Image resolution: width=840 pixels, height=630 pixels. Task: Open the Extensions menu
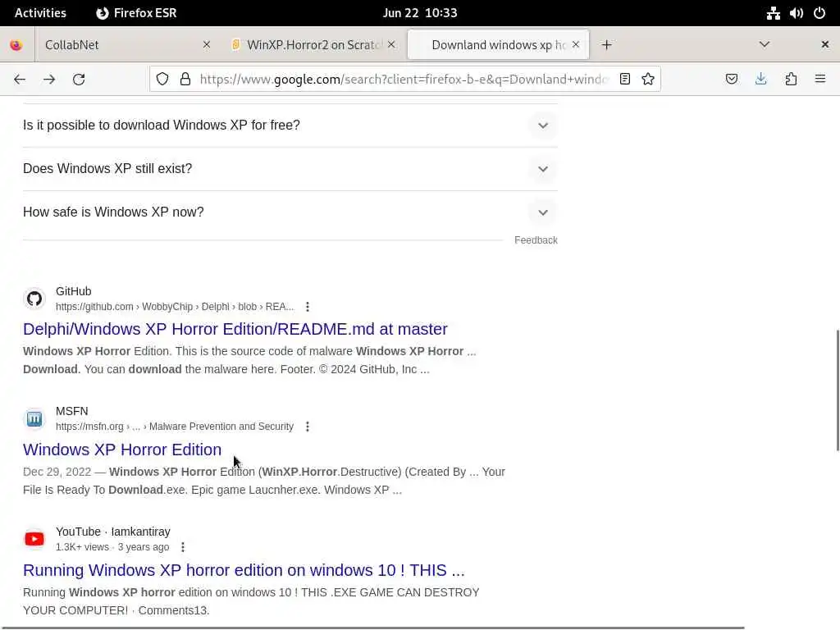(x=791, y=80)
